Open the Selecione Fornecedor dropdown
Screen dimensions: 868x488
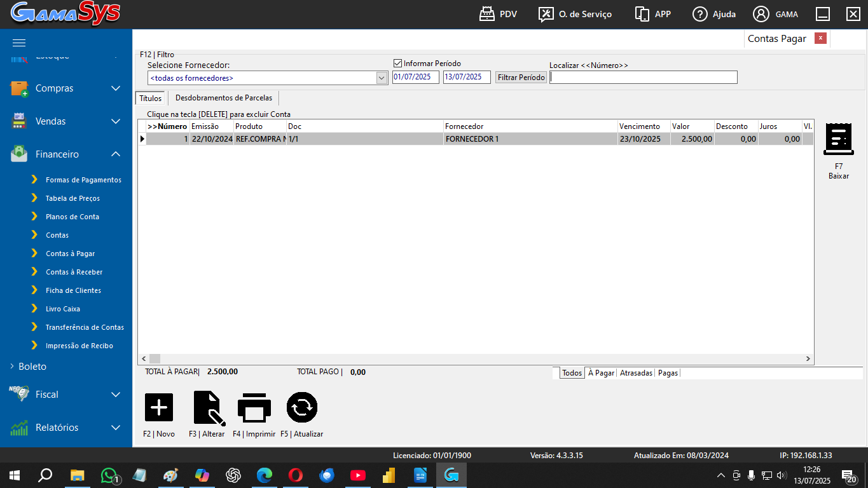coord(382,78)
